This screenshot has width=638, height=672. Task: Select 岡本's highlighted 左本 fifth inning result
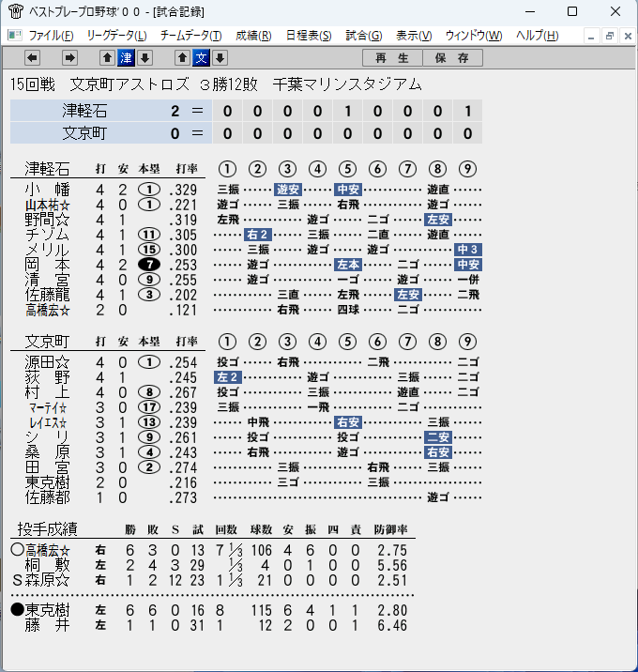[348, 265]
